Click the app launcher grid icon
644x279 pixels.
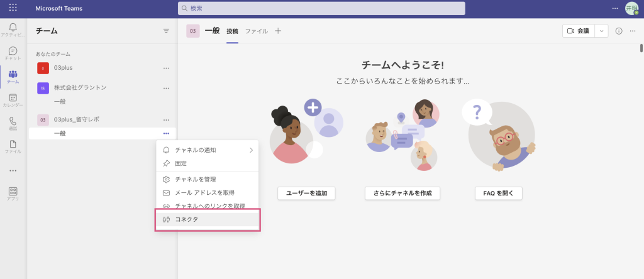[13, 8]
